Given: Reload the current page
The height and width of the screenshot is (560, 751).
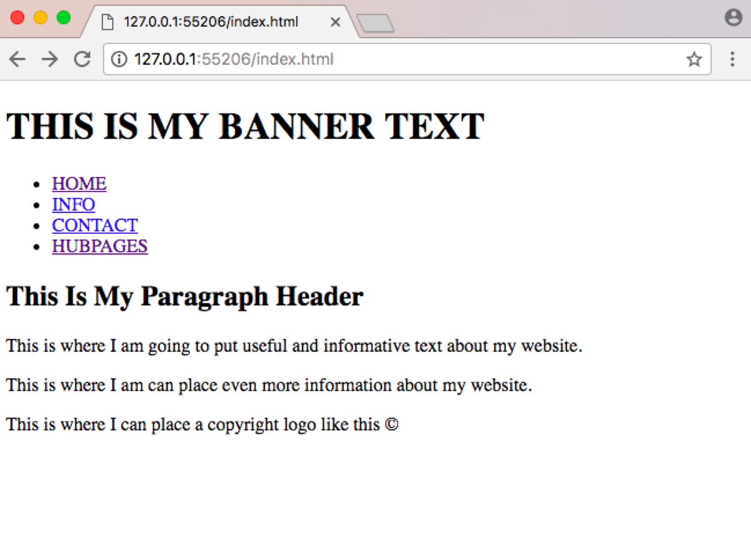Looking at the screenshot, I should pyautogui.click(x=82, y=59).
